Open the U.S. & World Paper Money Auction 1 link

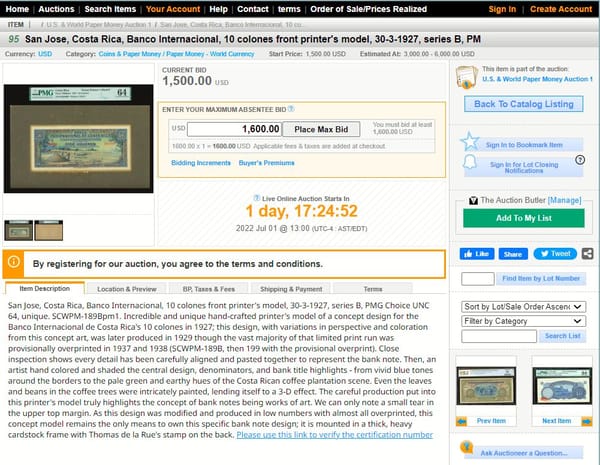coord(537,79)
